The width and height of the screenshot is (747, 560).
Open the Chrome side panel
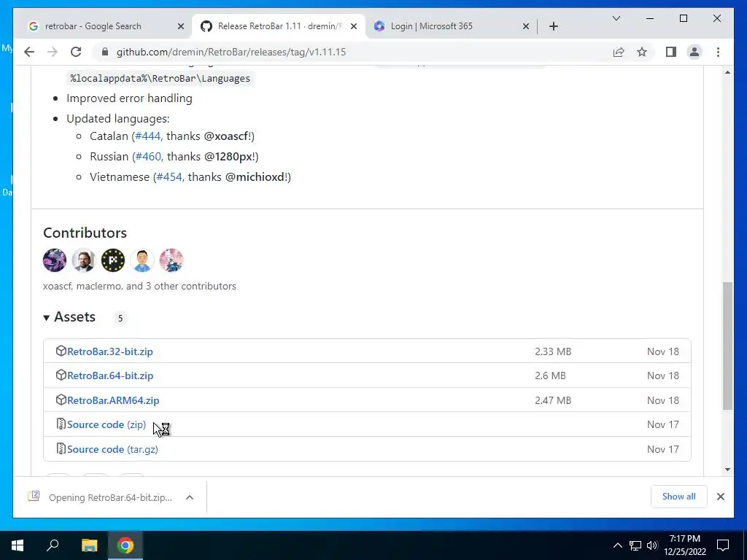tap(671, 52)
